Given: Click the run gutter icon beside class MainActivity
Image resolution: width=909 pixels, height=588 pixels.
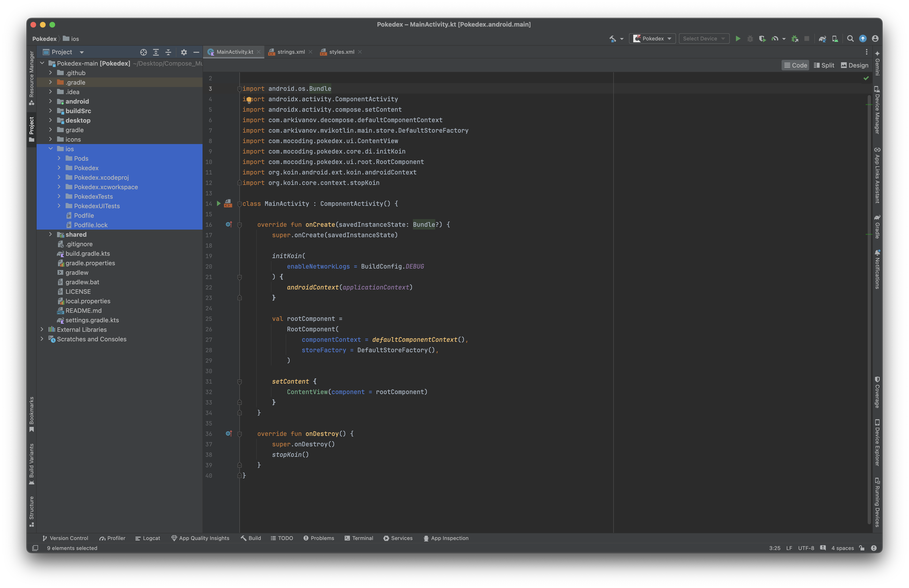Looking at the screenshot, I should click(219, 203).
